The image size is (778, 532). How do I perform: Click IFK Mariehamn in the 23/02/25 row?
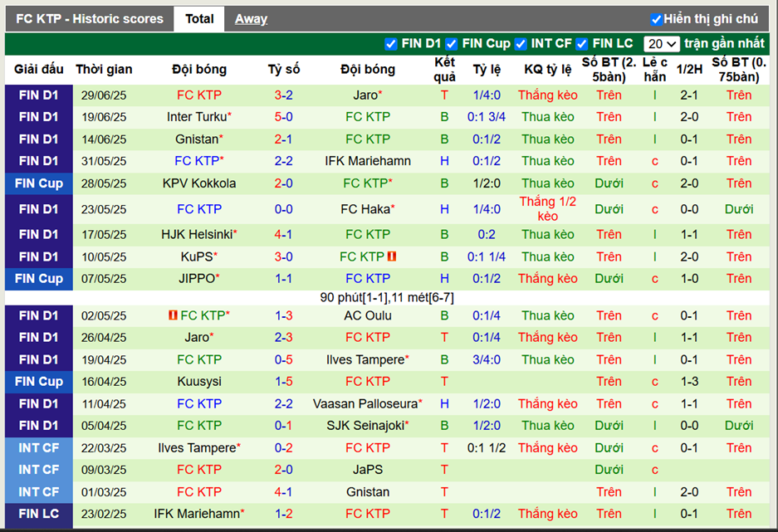tap(199, 514)
